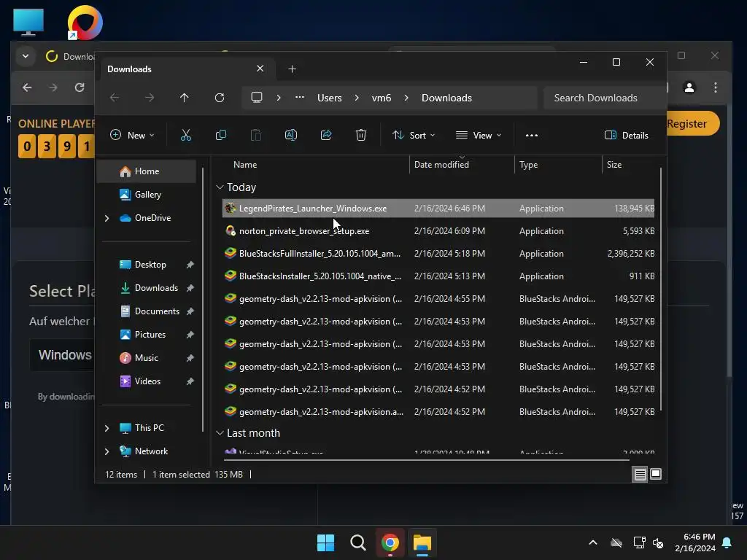Select norton_private_browser_setup.exe file
Screen dimensions: 747x560
click(438, 231)
